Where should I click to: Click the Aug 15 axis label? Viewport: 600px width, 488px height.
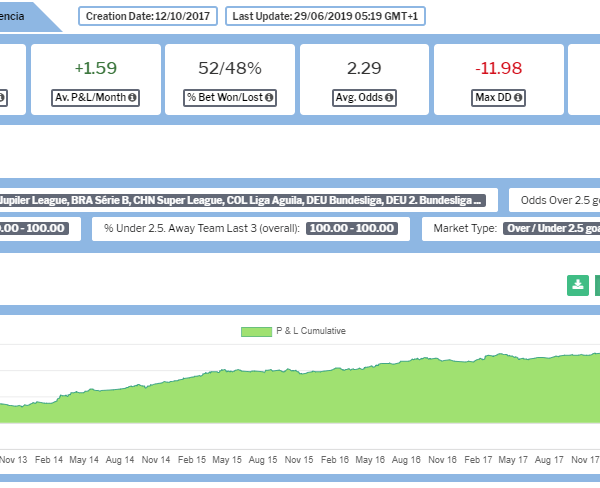[x=263, y=460]
